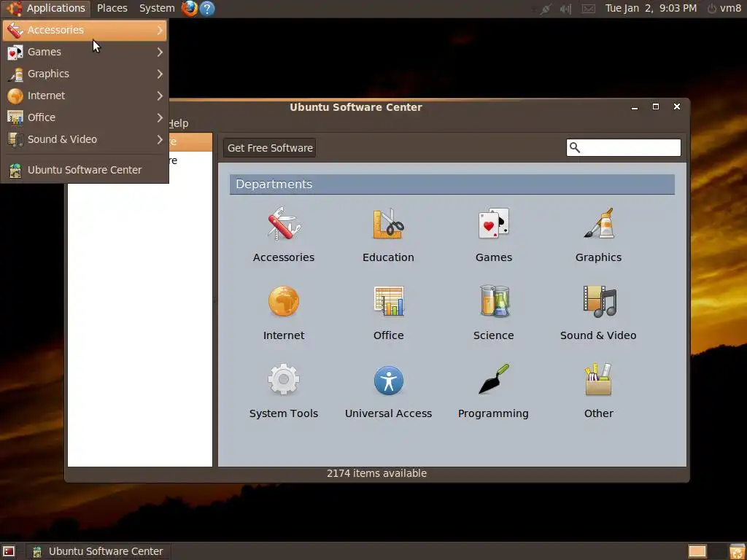Click the Education department label
747x560 pixels.
[388, 257]
